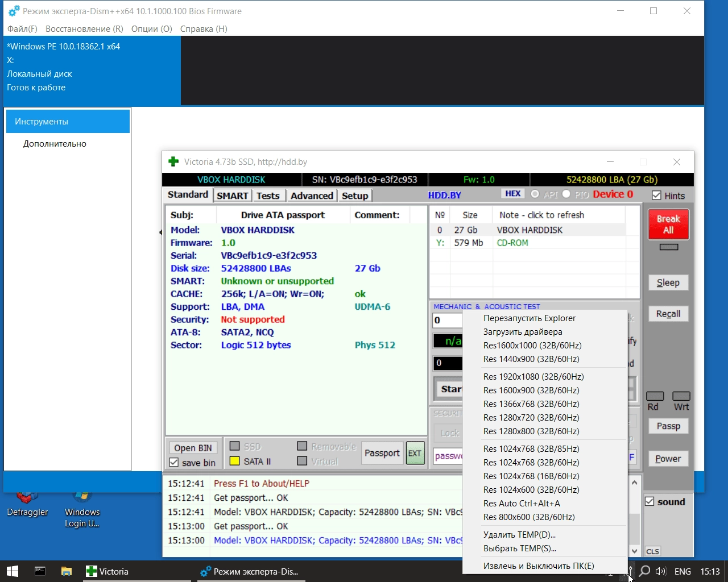Open the SMART tab
Screen dimensions: 728x582
click(233, 196)
